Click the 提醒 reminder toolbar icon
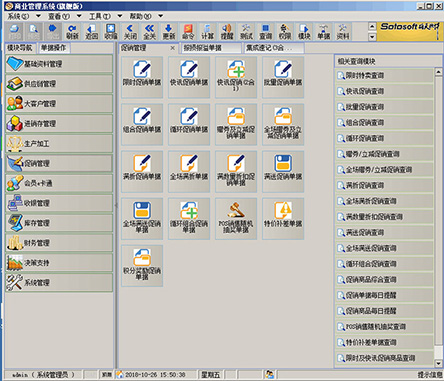This screenshot has width=444, height=381. [227, 32]
